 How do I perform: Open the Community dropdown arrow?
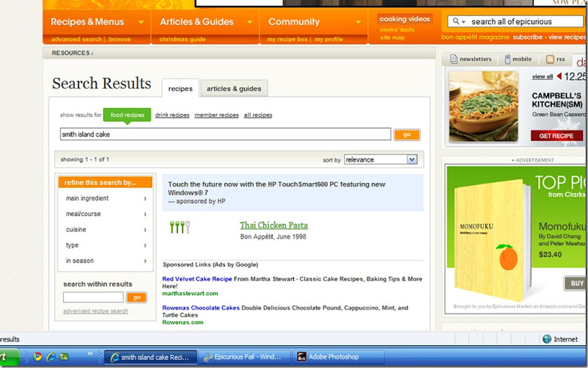pyautogui.click(x=358, y=22)
